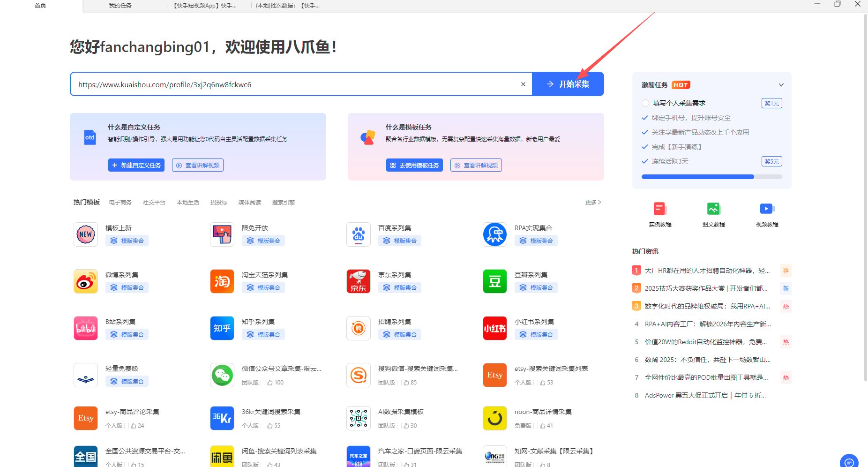The height and width of the screenshot is (467, 868).
Task: Open news 2025技巧大赛获奖作品大赏
Action: (x=706, y=288)
